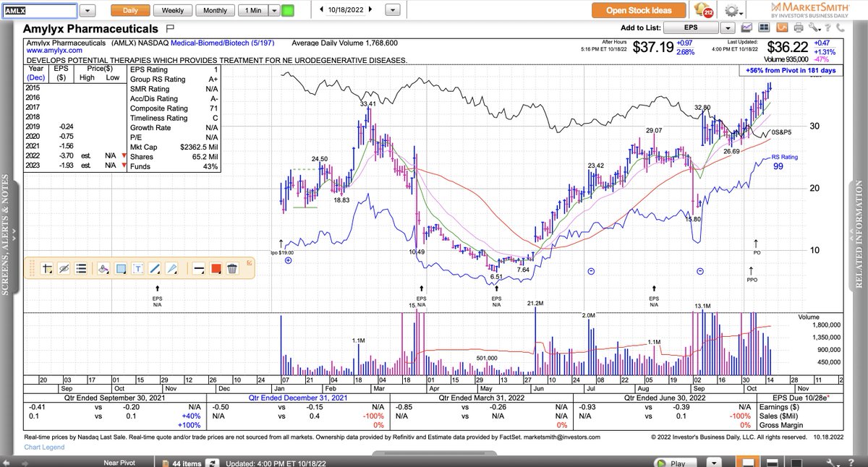Click the first minus circle marker near July

point(591,270)
